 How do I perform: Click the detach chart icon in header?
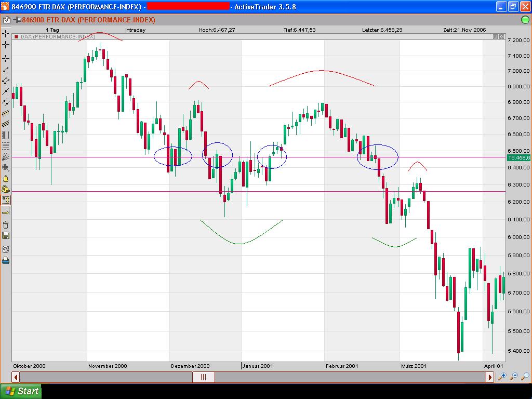(x=6, y=20)
